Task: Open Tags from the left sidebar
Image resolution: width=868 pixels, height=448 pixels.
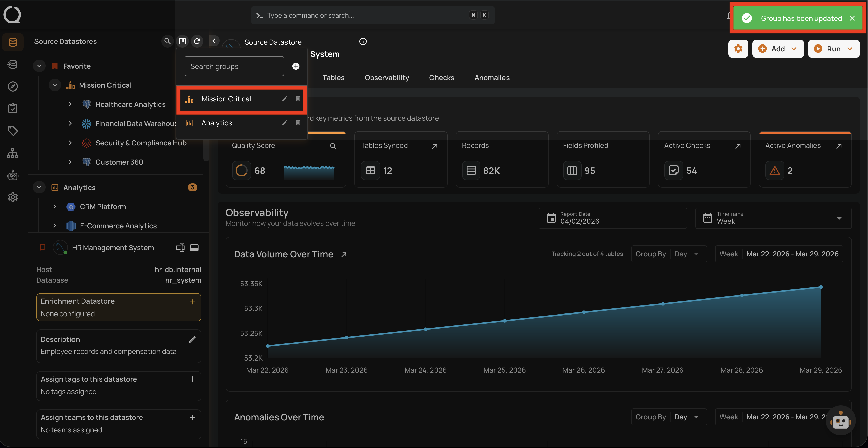Action: tap(13, 130)
